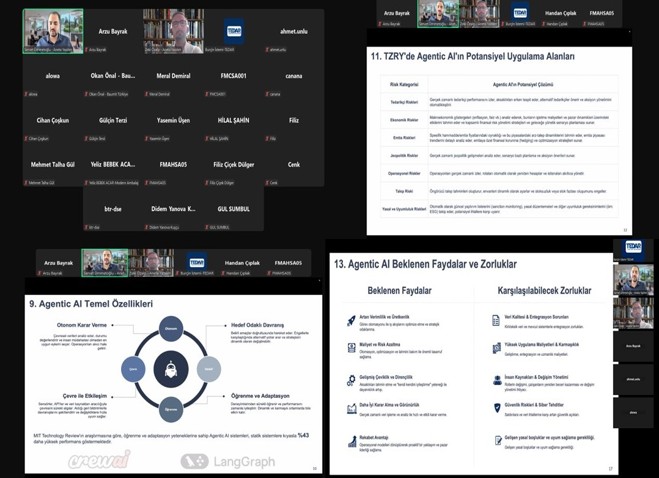Click the Karşılaşılabilecek Zorluklar column heading
Viewport: 659px width, 478px height.
(x=543, y=291)
